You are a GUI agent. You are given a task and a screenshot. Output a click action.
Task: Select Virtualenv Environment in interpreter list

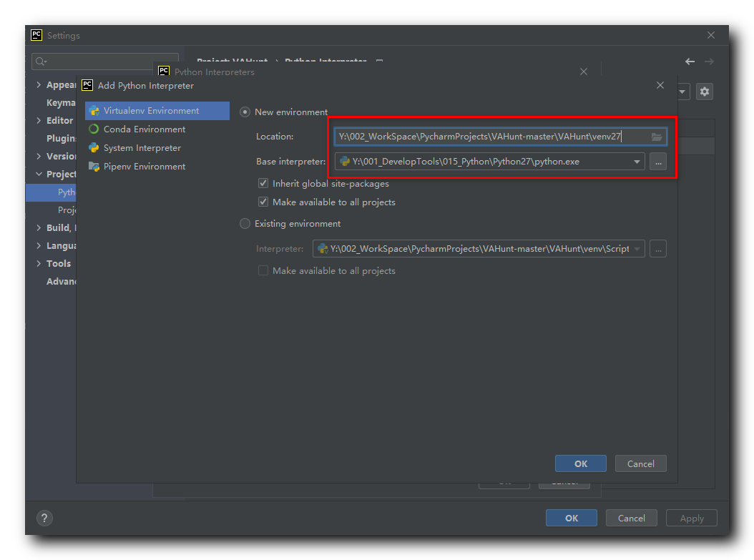(157, 111)
